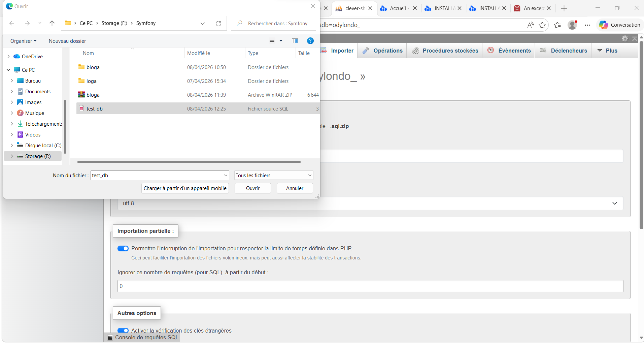Click the Ouvrir button

pyautogui.click(x=252, y=188)
